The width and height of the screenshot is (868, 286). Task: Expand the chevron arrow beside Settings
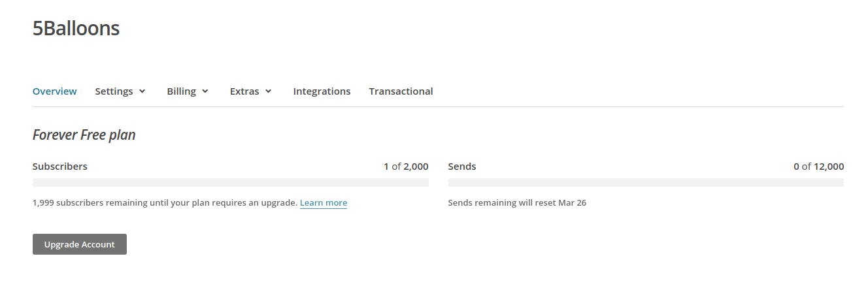click(x=142, y=91)
